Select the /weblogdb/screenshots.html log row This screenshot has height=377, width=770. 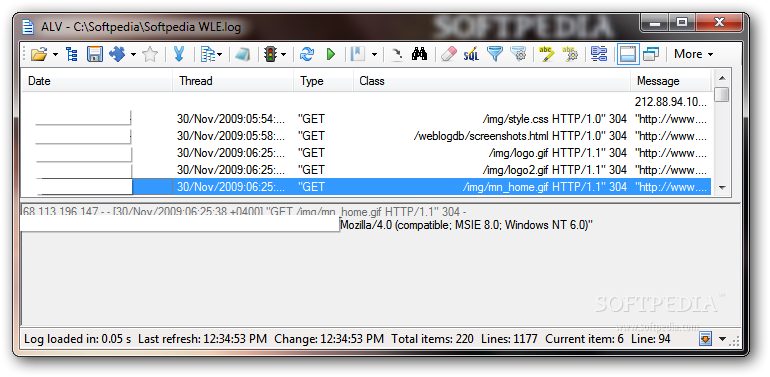367,136
